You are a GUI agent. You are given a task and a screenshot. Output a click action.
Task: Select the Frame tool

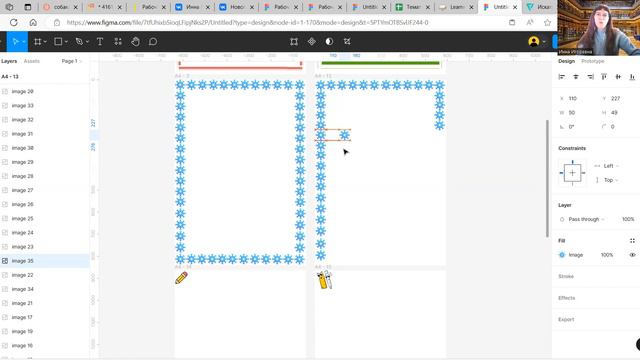[38, 42]
